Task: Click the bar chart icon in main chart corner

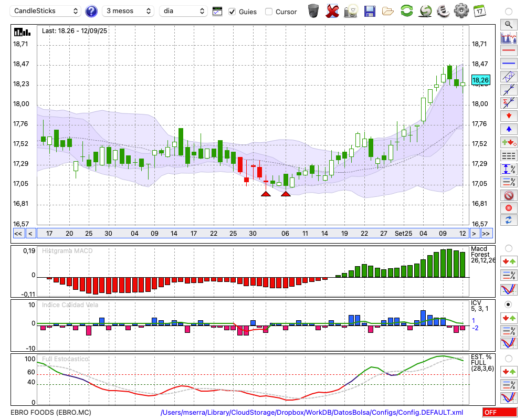Action: click(x=22, y=32)
